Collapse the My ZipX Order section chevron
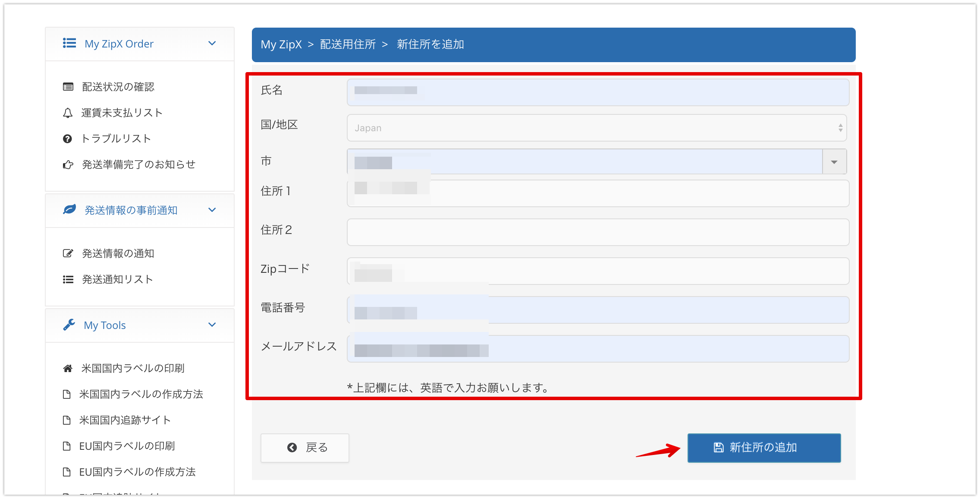This screenshot has height=499, width=980. 212,44
